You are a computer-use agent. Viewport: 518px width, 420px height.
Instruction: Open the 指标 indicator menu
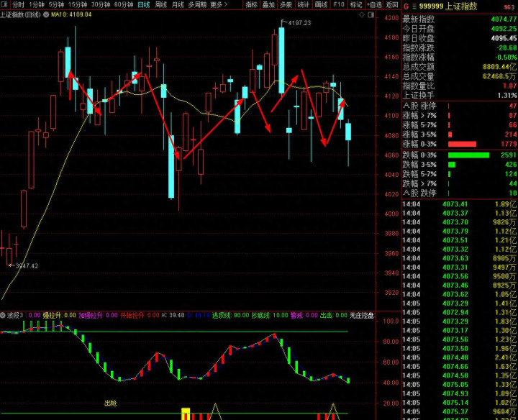[250, 4]
